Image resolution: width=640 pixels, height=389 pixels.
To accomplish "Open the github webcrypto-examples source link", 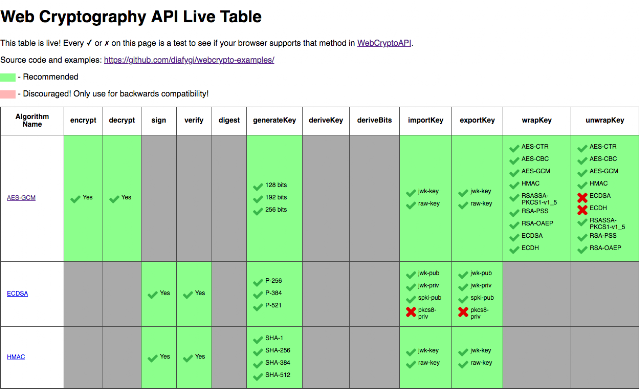I will pyautogui.click(x=189, y=60).
